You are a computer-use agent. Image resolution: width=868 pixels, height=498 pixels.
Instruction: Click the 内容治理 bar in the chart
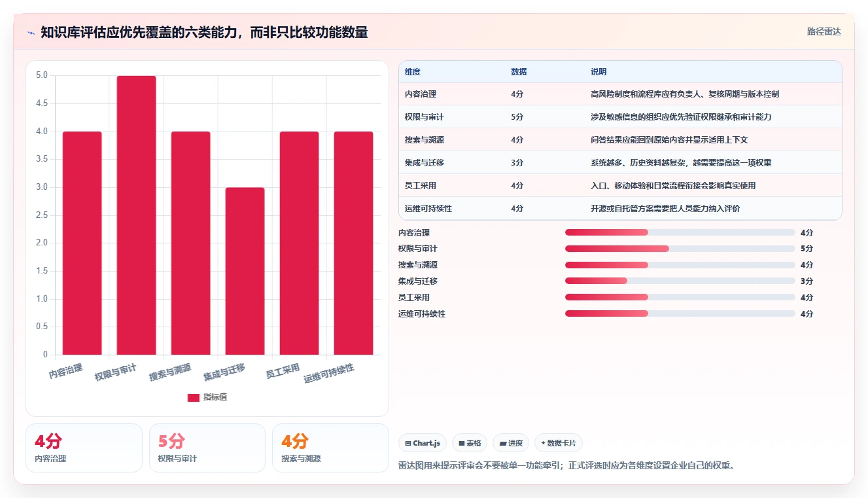click(x=82, y=243)
